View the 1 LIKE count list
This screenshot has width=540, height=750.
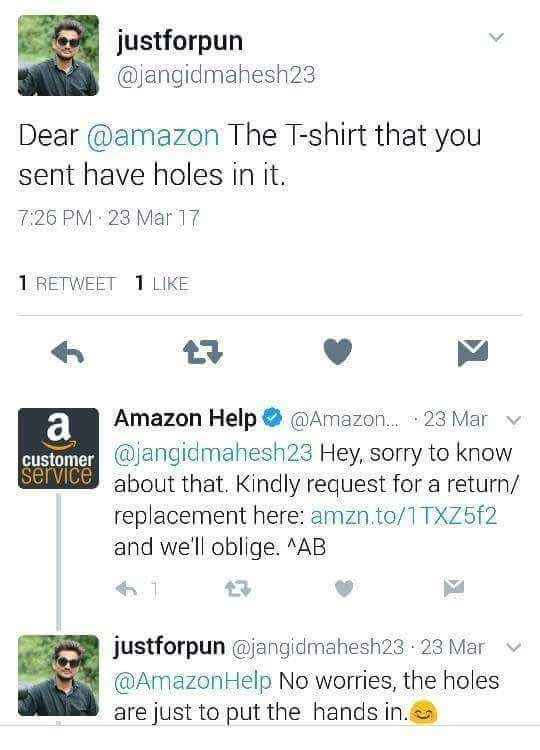coord(162,283)
